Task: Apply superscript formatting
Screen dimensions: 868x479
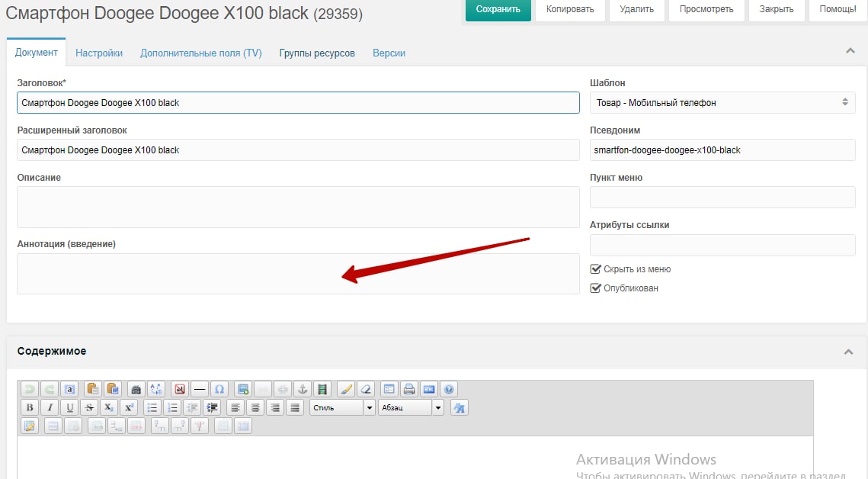Action: (x=129, y=407)
